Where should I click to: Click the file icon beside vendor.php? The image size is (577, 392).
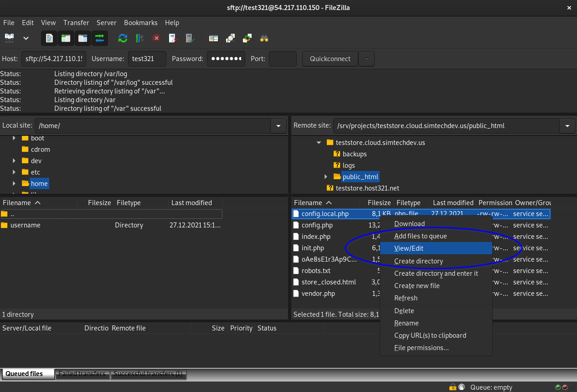click(x=296, y=294)
